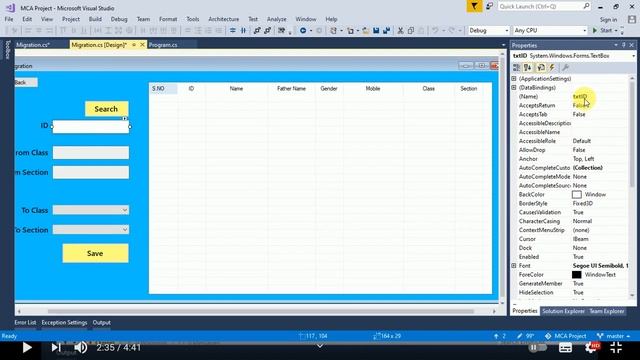Open the Error List panel
640x360 pixels.
point(25,322)
